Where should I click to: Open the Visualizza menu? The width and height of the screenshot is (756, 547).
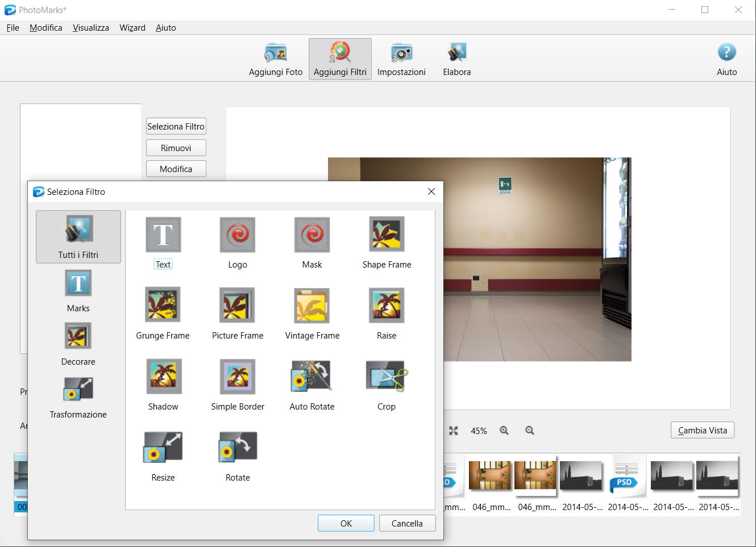click(91, 28)
